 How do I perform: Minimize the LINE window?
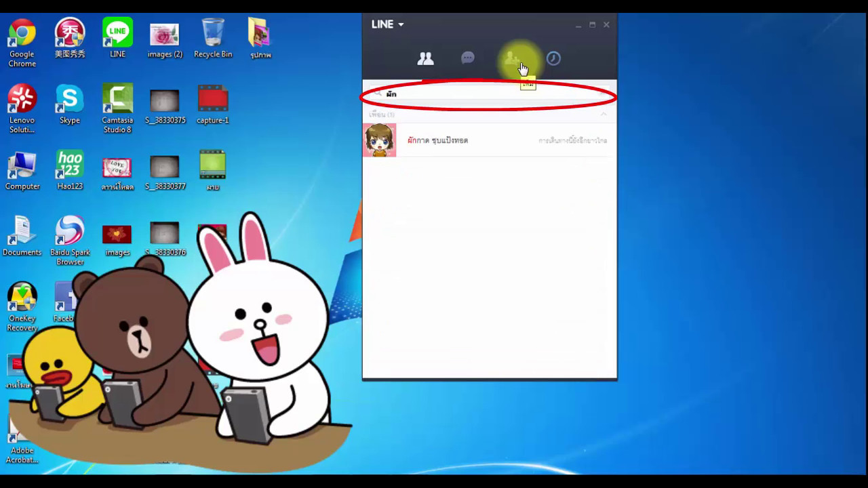(x=578, y=25)
